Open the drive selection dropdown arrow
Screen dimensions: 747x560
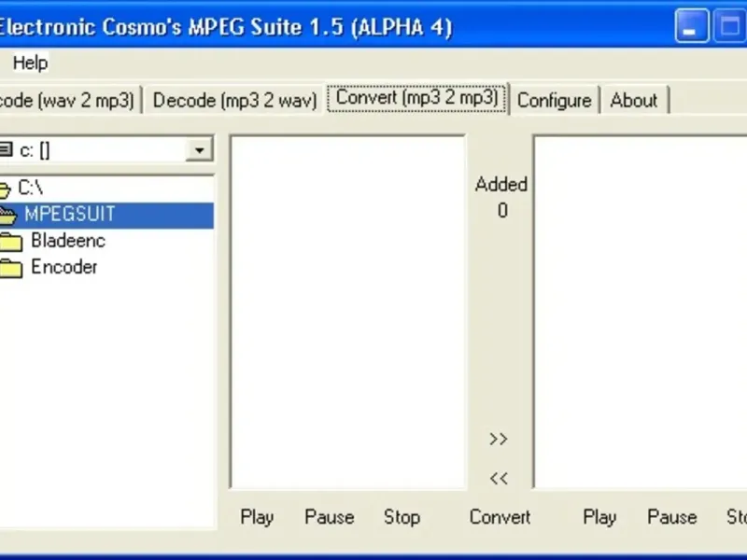tap(199, 150)
